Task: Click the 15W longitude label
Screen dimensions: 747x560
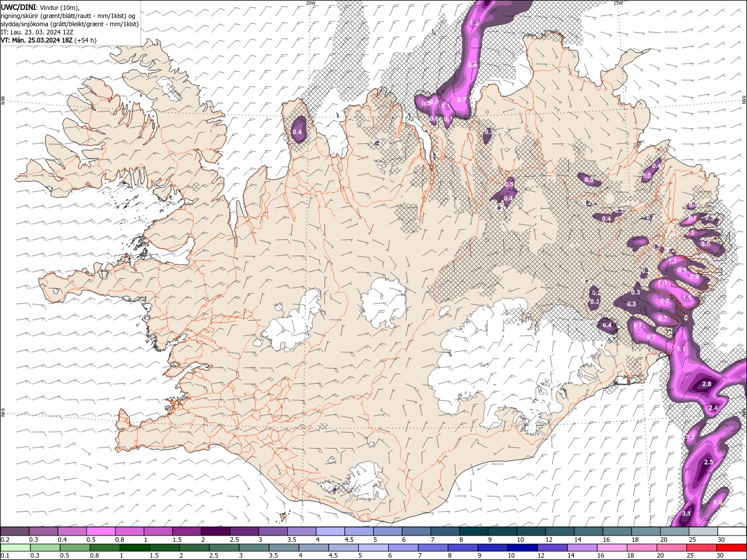Action: click(618, 3)
